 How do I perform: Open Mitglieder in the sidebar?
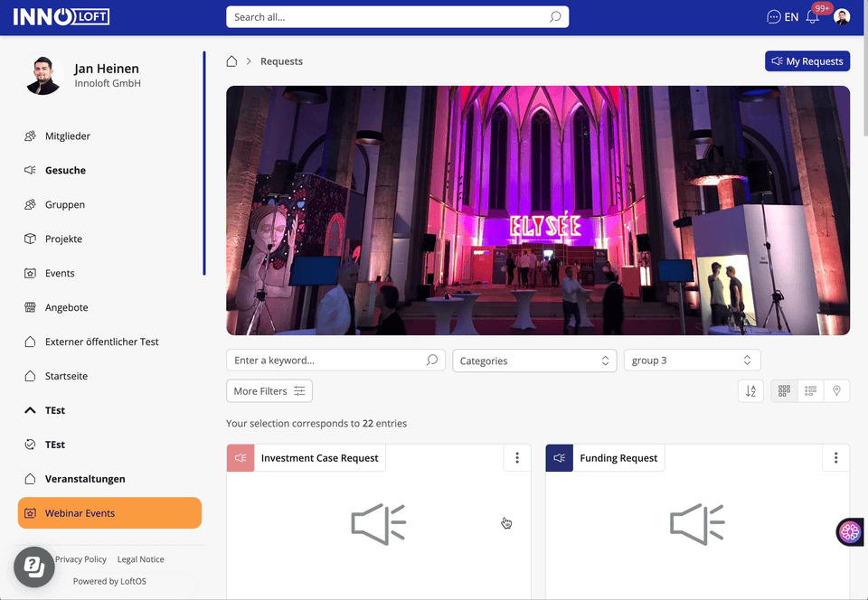pyautogui.click(x=68, y=136)
